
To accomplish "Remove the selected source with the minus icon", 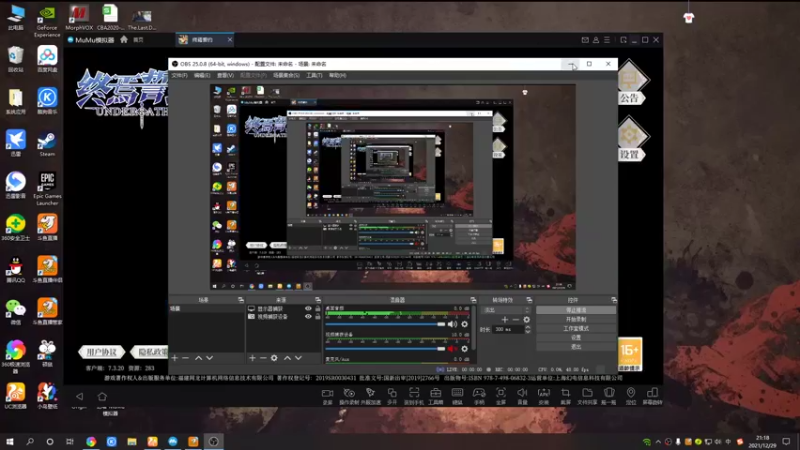I will pos(263,358).
